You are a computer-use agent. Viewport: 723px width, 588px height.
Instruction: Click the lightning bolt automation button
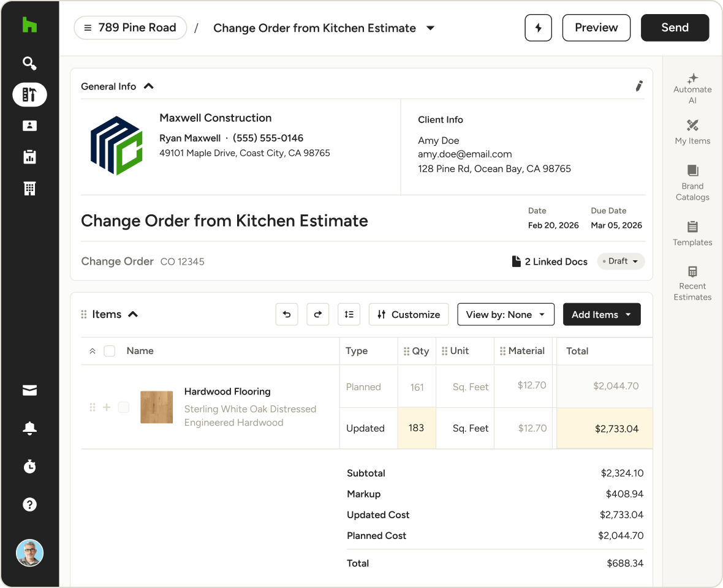(x=538, y=28)
